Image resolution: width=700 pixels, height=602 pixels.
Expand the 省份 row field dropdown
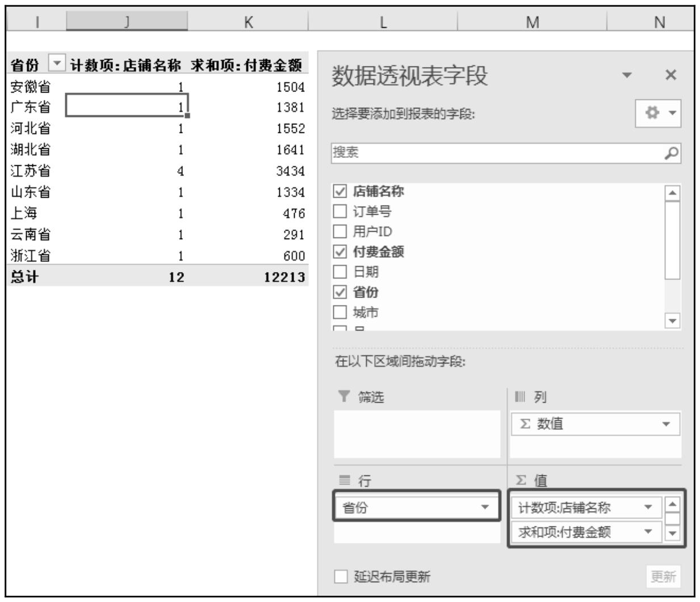485,507
